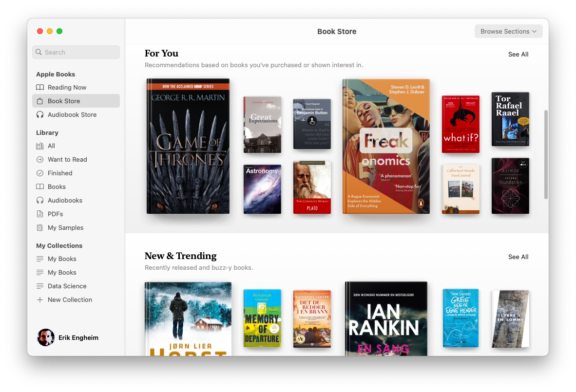Click the Reading Now open-book icon
The height and width of the screenshot is (392, 576).
(39, 87)
